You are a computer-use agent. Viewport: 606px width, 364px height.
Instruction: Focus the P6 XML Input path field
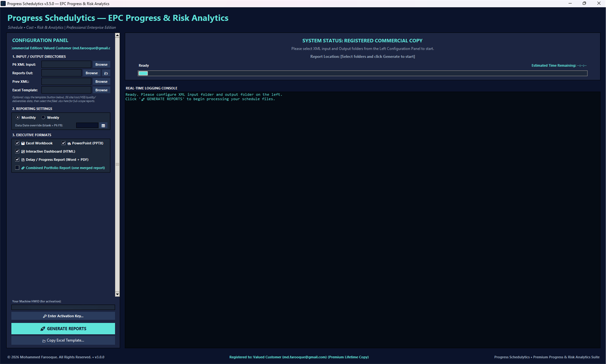66,64
